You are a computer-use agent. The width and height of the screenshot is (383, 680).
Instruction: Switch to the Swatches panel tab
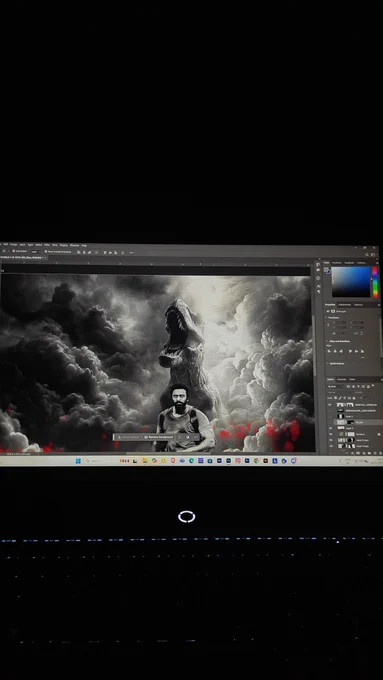(x=337, y=262)
